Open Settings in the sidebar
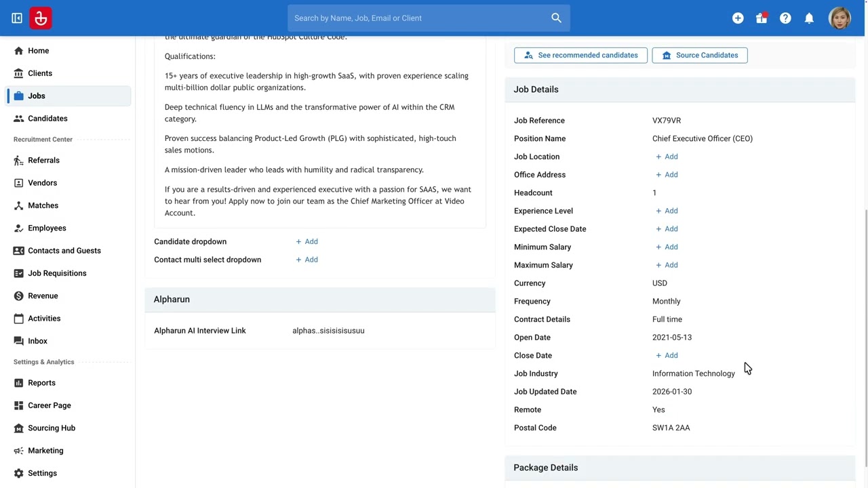 68,473
